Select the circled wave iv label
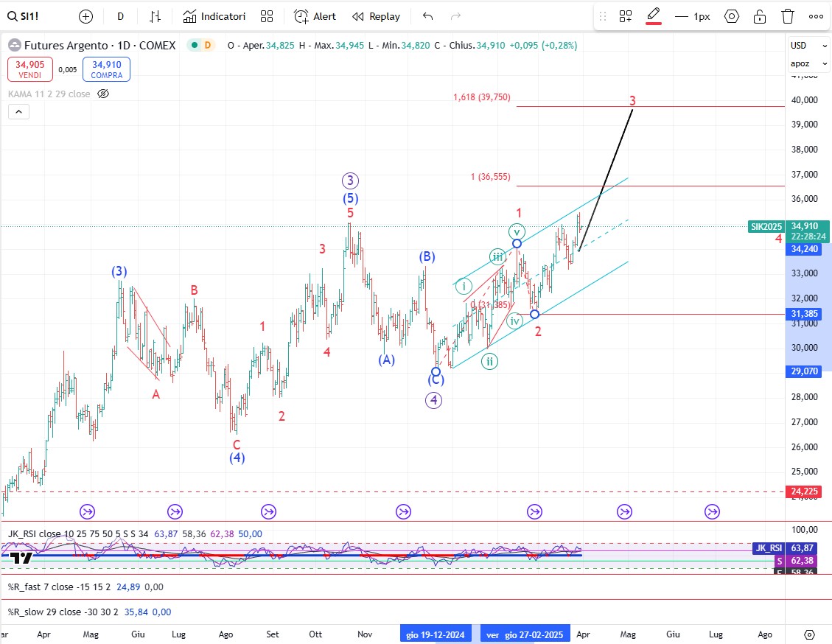 coord(514,321)
